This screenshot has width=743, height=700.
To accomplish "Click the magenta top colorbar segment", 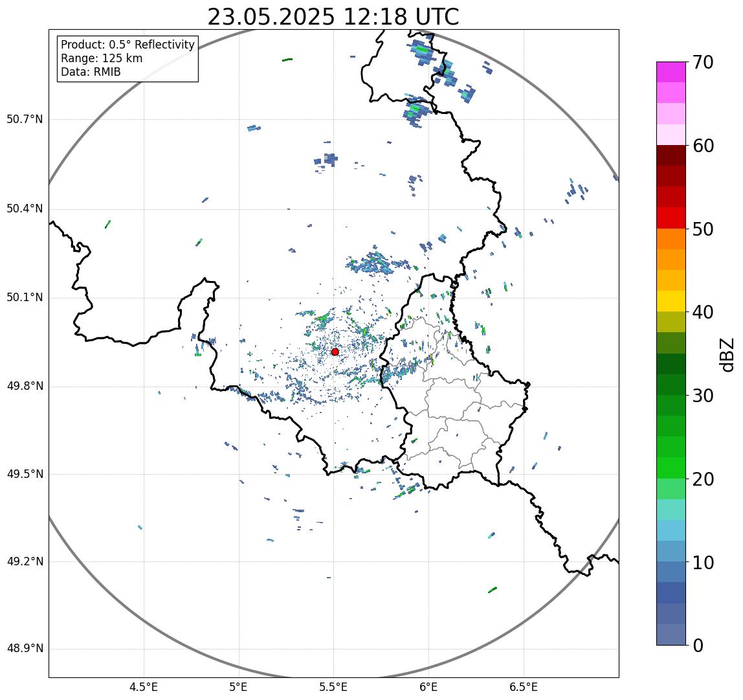I will (x=671, y=72).
